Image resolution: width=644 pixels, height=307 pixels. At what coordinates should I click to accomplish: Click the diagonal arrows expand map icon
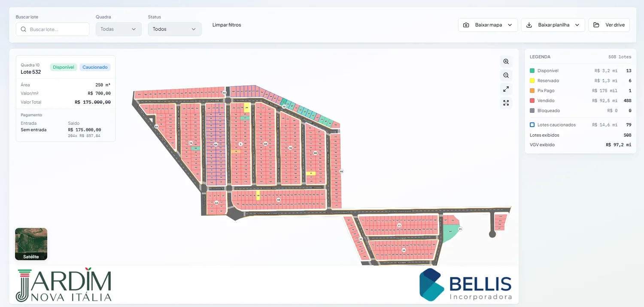(506, 89)
